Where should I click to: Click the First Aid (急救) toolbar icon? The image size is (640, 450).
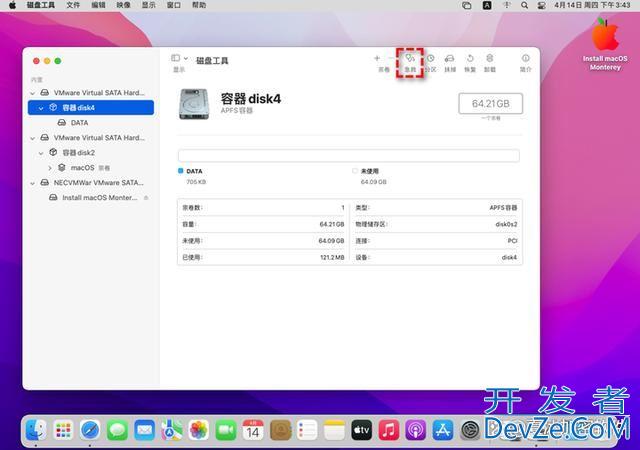410,59
